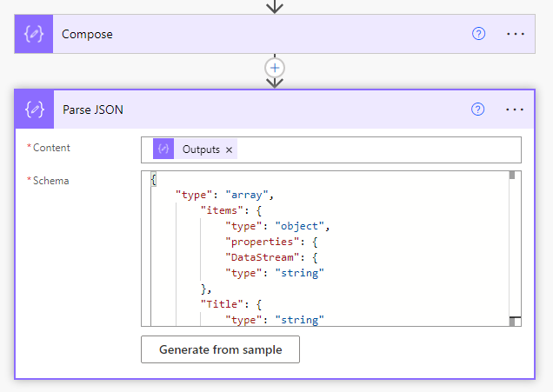Screen dimensions: 553x392
Task: Click the "Title" property line in Schema
Action: pos(224,304)
